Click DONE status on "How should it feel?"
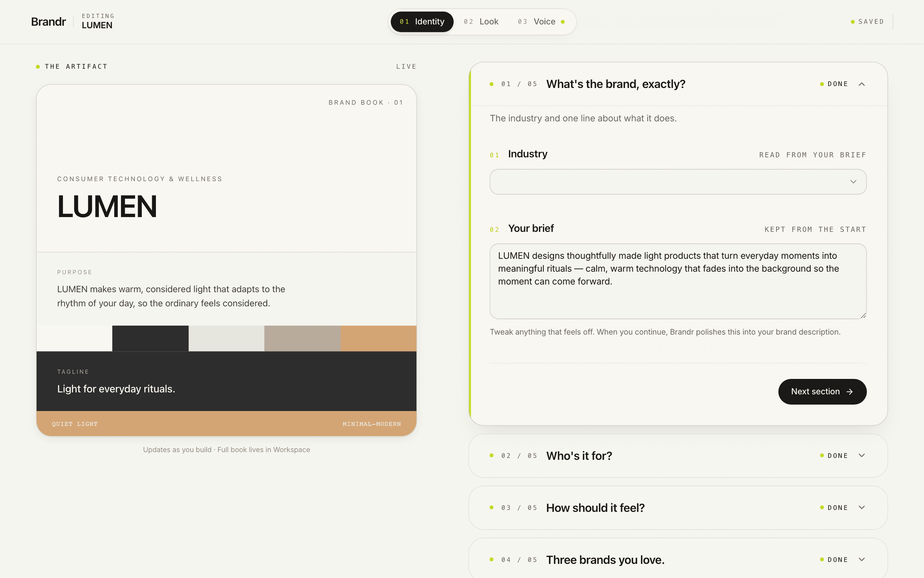This screenshot has width=924, height=578. click(834, 508)
